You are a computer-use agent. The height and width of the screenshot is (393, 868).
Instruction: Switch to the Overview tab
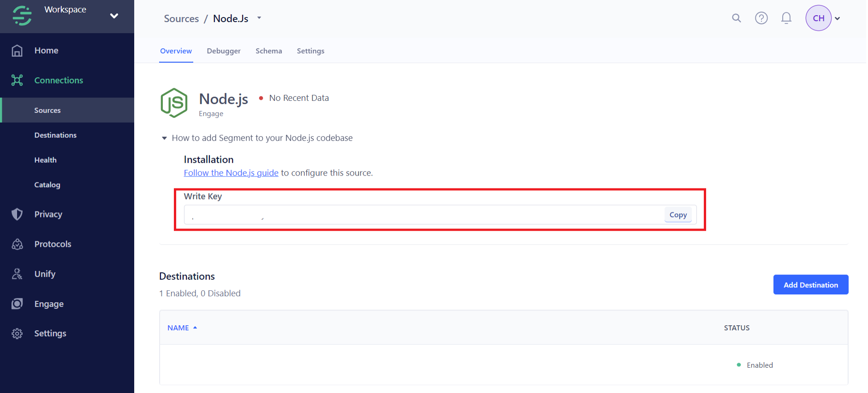(x=176, y=51)
